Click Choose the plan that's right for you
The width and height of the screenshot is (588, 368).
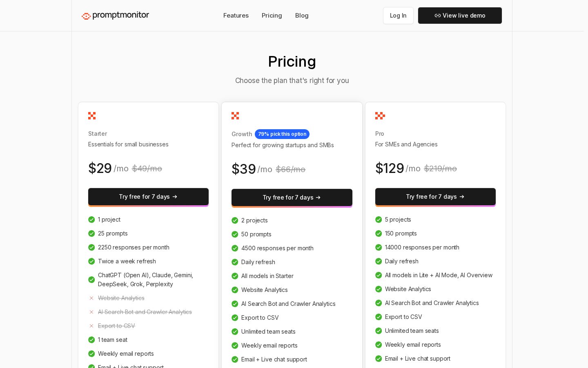point(292,81)
